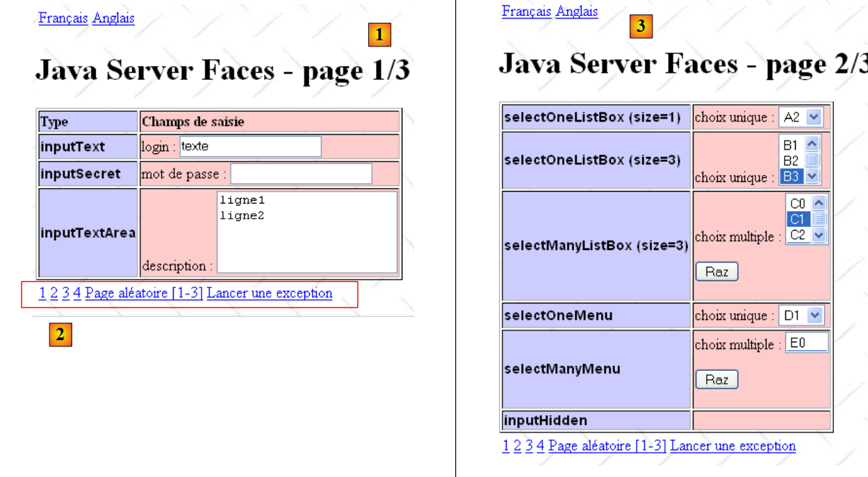This screenshot has width=868, height=477.
Task: Open page 3 link under page 1 form
Action: [65, 293]
